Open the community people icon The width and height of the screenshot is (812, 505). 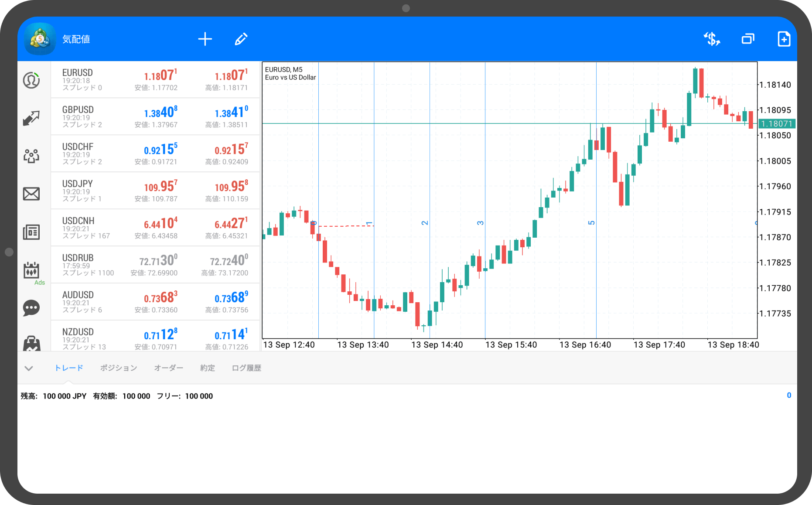[31, 156]
